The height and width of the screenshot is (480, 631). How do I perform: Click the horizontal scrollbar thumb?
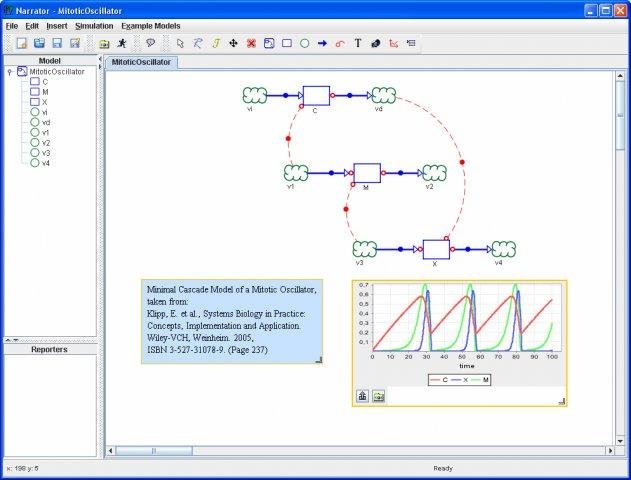(x=154, y=451)
